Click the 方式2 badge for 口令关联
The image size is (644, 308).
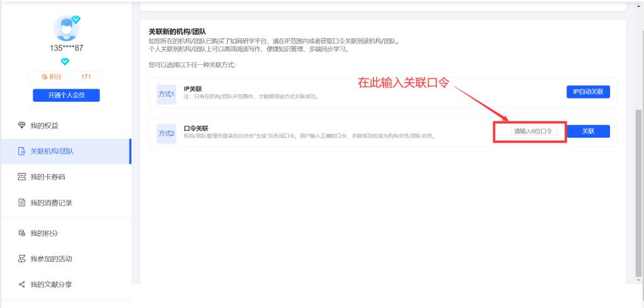166,133
